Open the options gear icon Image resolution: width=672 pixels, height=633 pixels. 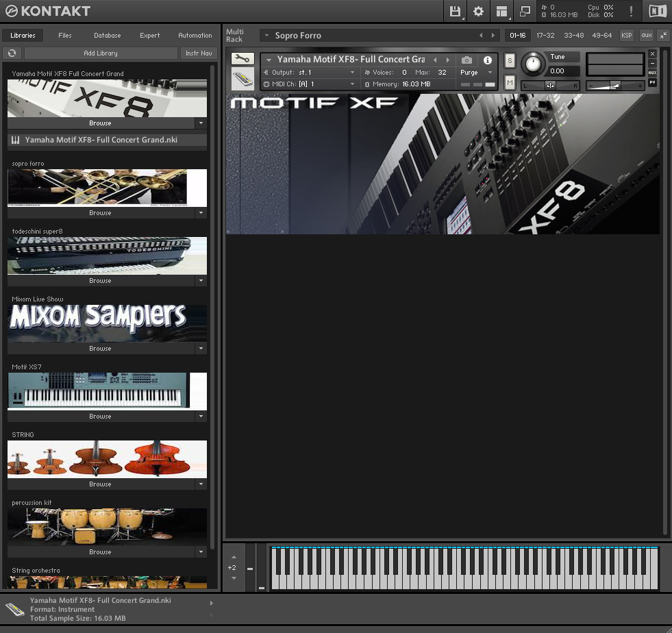(x=478, y=11)
